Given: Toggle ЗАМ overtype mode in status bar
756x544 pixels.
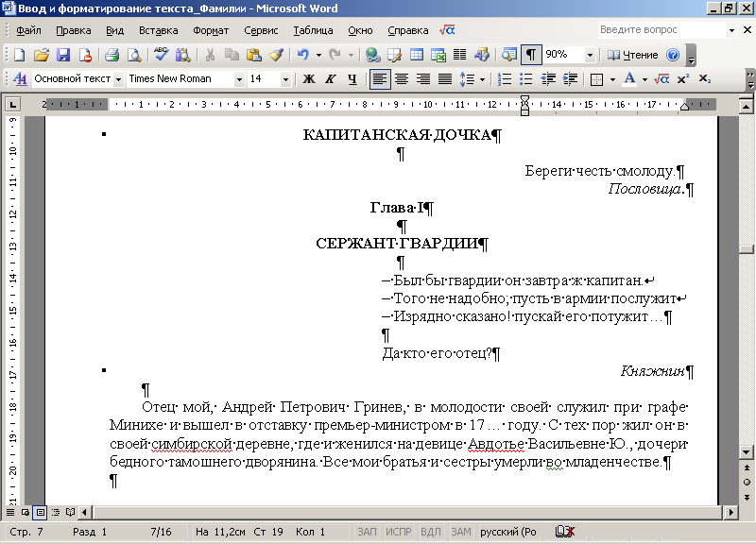Looking at the screenshot, I should pos(461,532).
